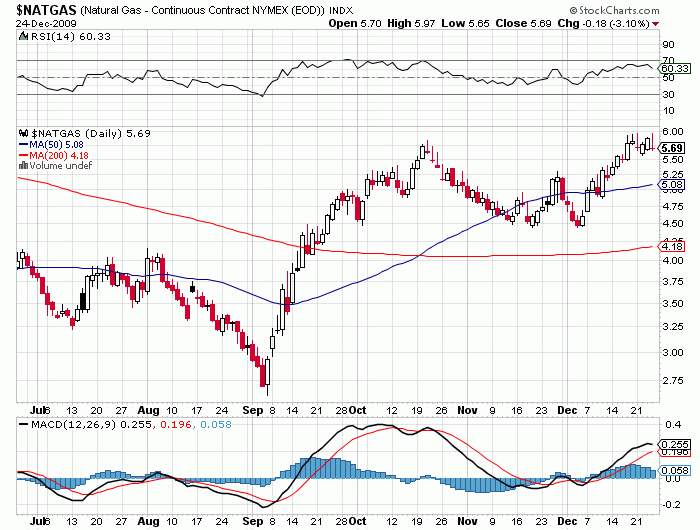Click the 0.255 MACD value tag
The image size is (700, 530).
[674, 444]
